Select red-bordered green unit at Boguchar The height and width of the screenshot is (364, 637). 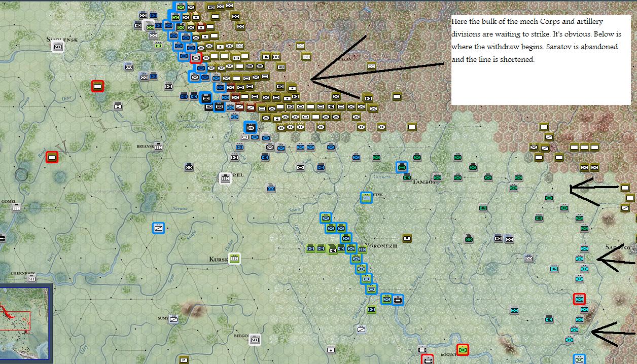tap(463, 350)
